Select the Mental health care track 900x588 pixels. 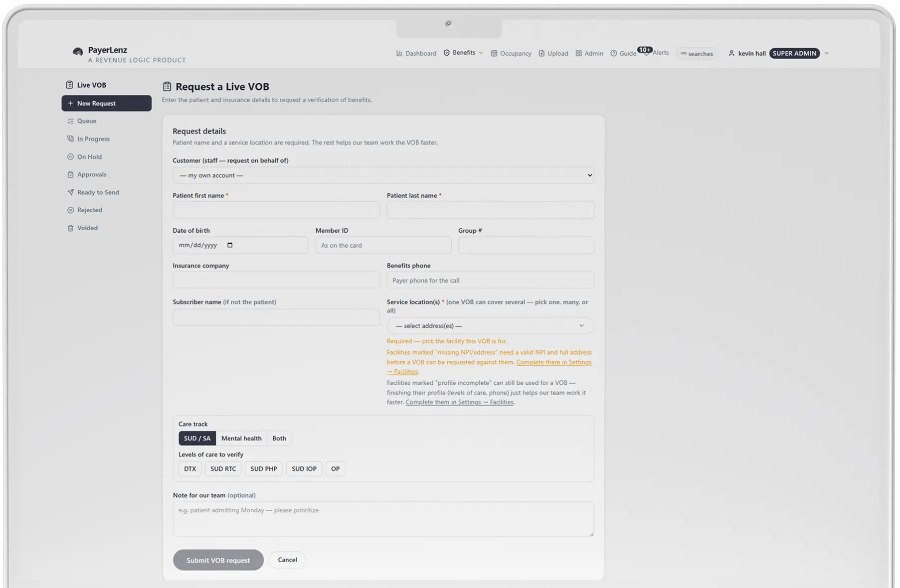click(x=241, y=439)
